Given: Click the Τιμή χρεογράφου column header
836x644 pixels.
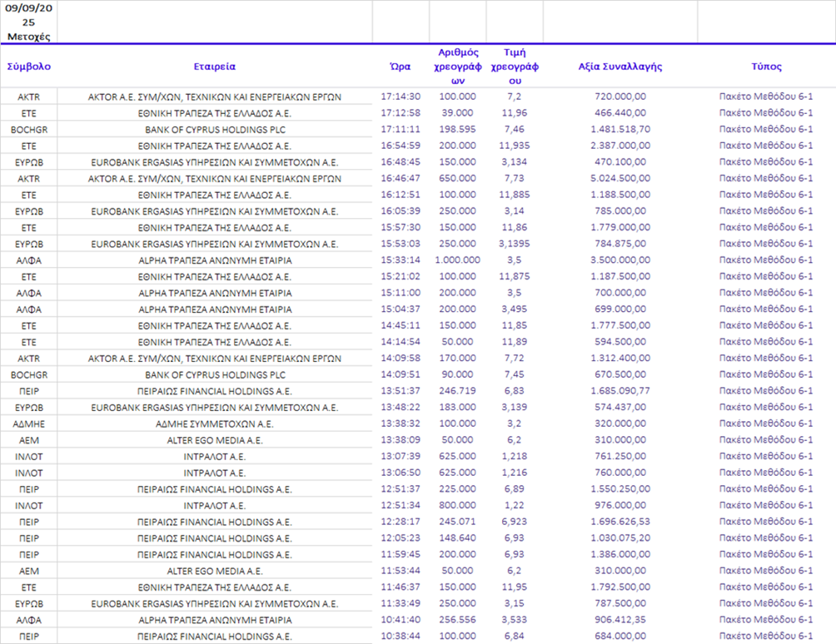Looking at the screenshot, I should [515, 67].
